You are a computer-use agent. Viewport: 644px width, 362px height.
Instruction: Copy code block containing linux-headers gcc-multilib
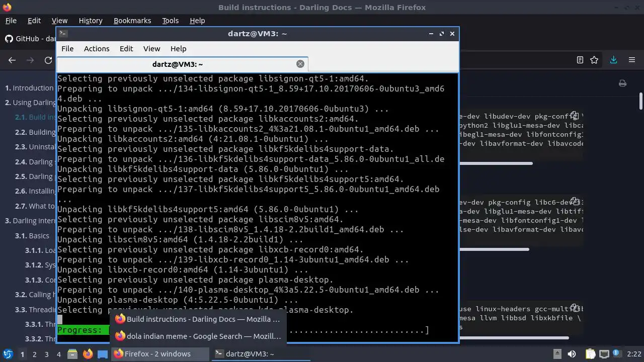[x=575, y=308]
